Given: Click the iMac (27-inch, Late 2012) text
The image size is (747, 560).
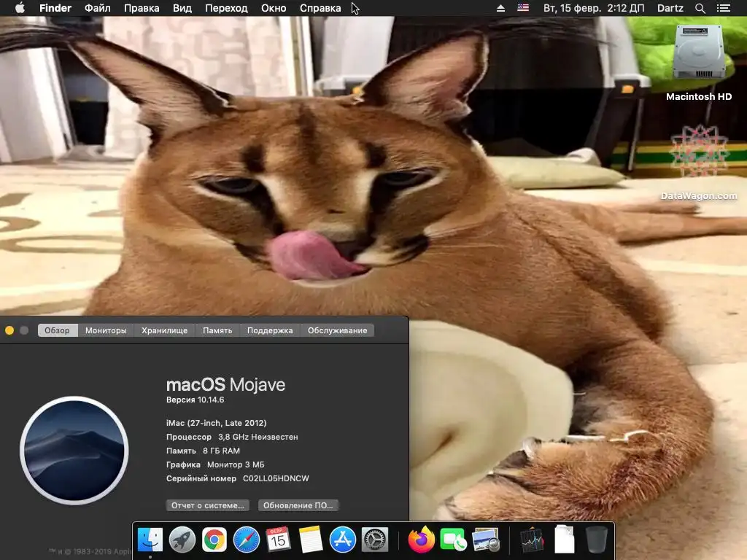Looking at the screenshot, I should pyautogui.click(x=216, y=423).
